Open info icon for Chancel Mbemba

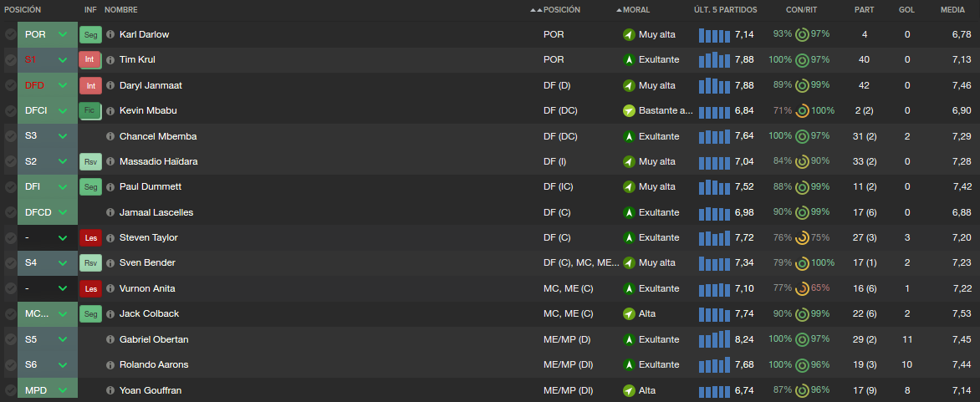[x=110, y=136]
